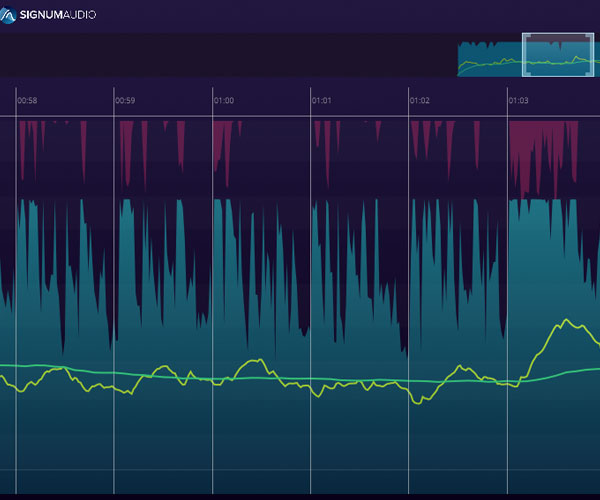The width and height of the screenshot is (600, 500).
Task: Click the SIGNUMAUDIO brand text
Action: [58, 15]
